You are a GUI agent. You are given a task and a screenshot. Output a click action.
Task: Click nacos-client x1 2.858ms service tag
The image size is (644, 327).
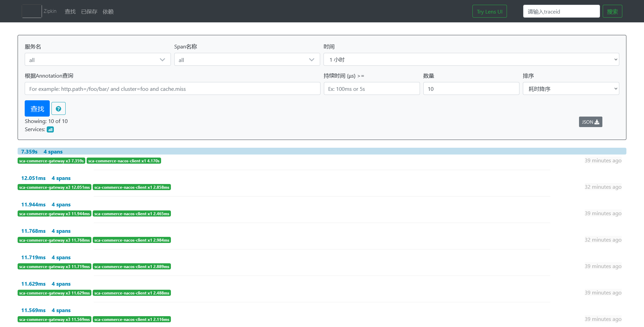[132, 187]
